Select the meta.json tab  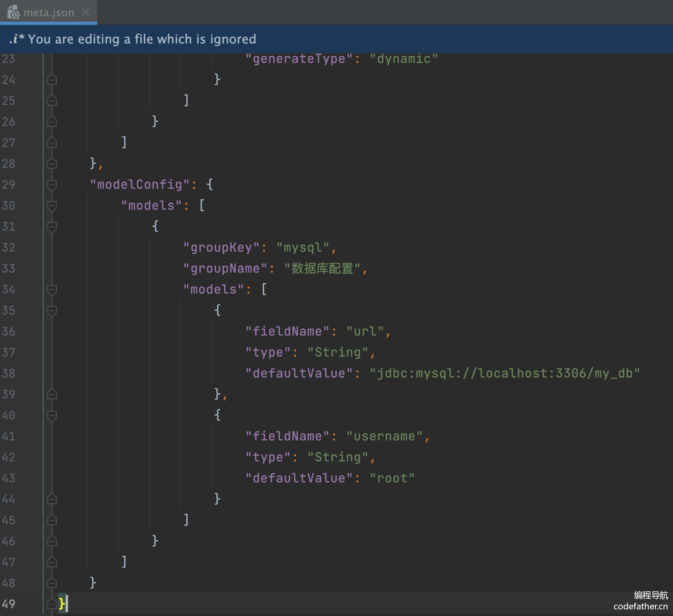pos(49,12)
